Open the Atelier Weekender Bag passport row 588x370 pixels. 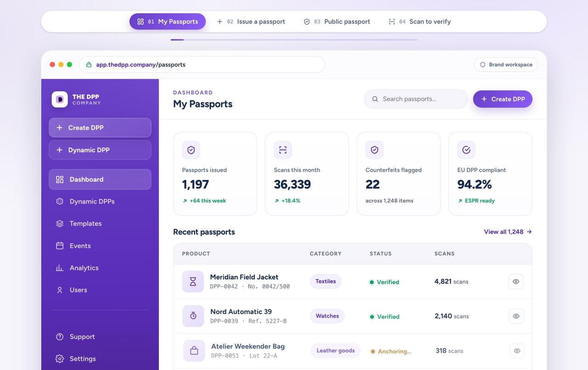353,351
